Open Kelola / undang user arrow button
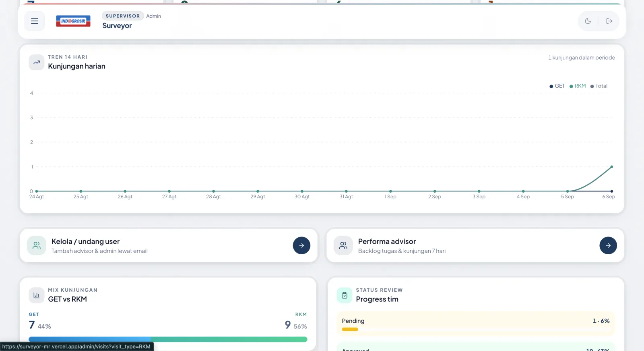 (301, 245)
